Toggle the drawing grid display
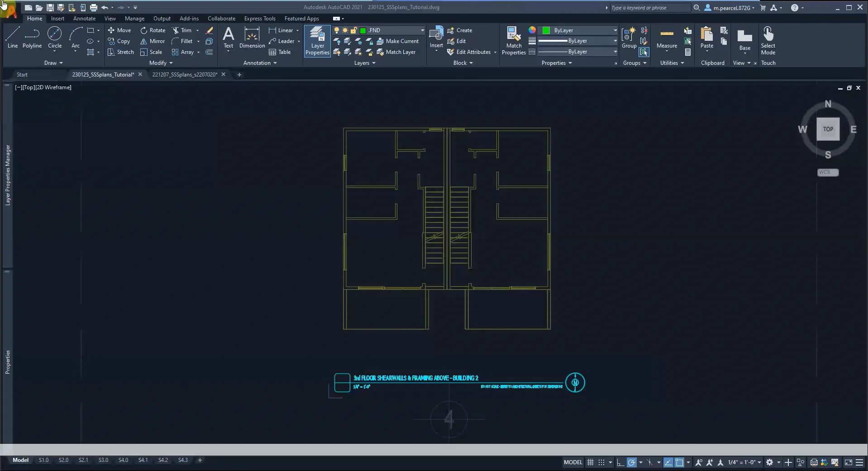This screenshot has height=471, width=868. pyautogui.click(x=590, y=462)
